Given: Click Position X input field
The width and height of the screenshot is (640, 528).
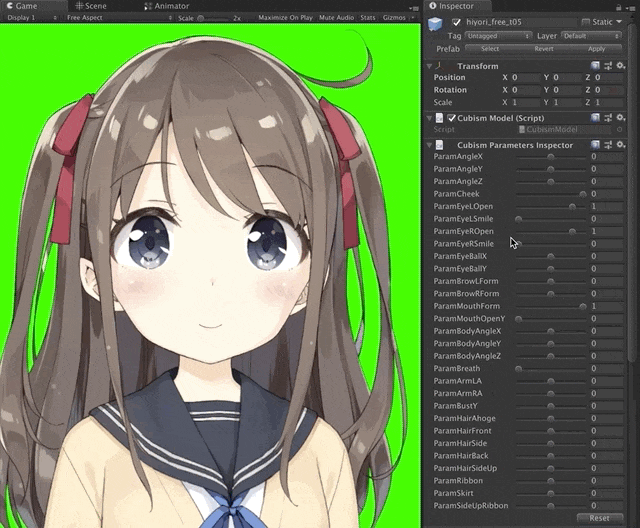Looking at the screenshot, I should [526, 78].
